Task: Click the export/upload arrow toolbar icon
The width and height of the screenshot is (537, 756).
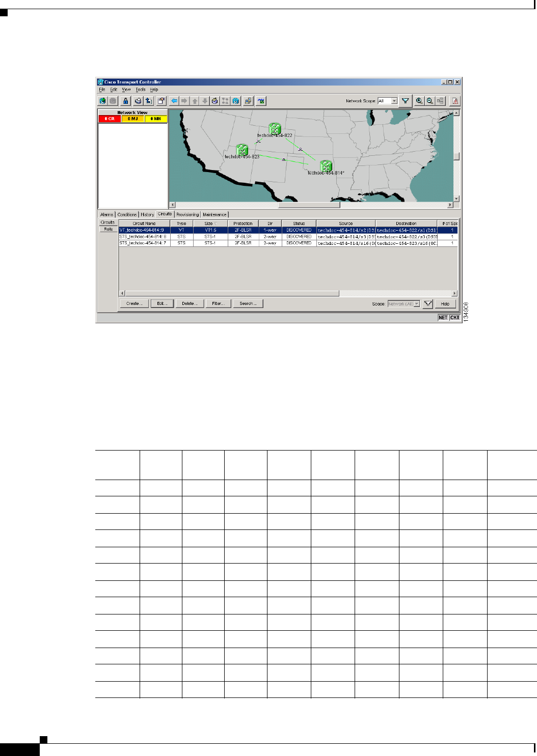Action: click(x=148, y=101)
